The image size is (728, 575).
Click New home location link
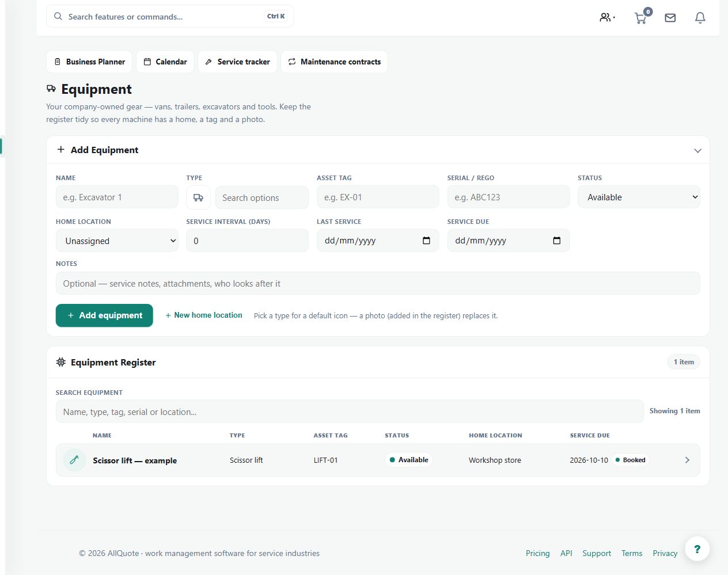tap(204, 315)
